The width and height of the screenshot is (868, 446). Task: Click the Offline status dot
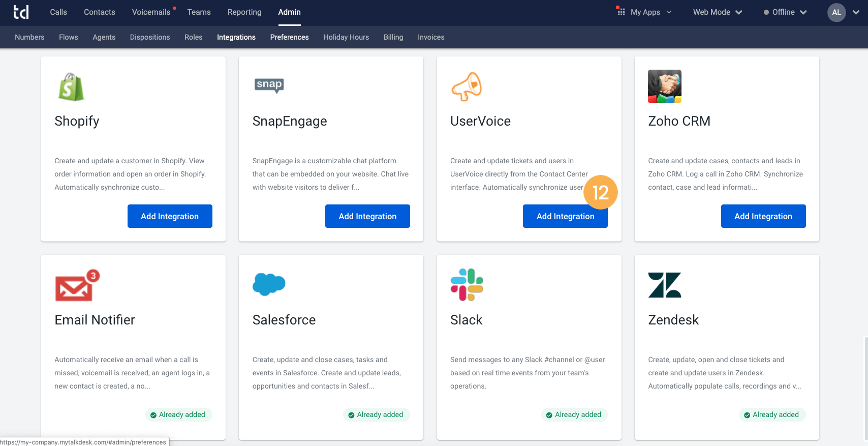point(766,12)
